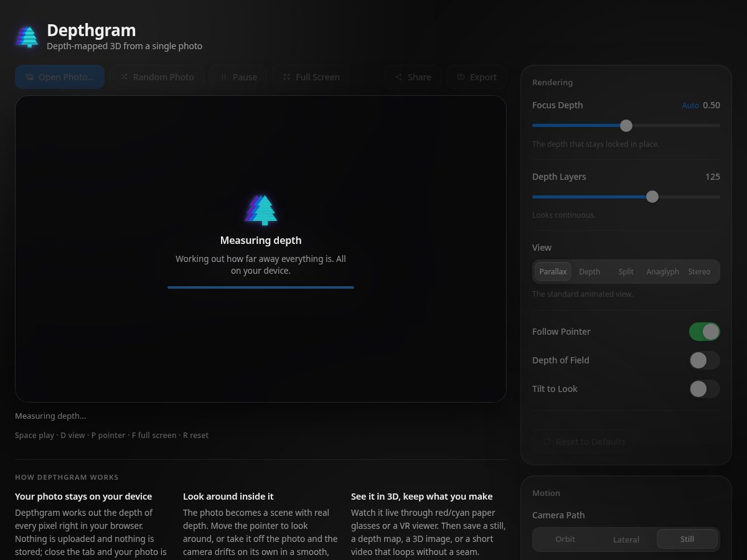Select the Parallax view

[x=553, y=272]
